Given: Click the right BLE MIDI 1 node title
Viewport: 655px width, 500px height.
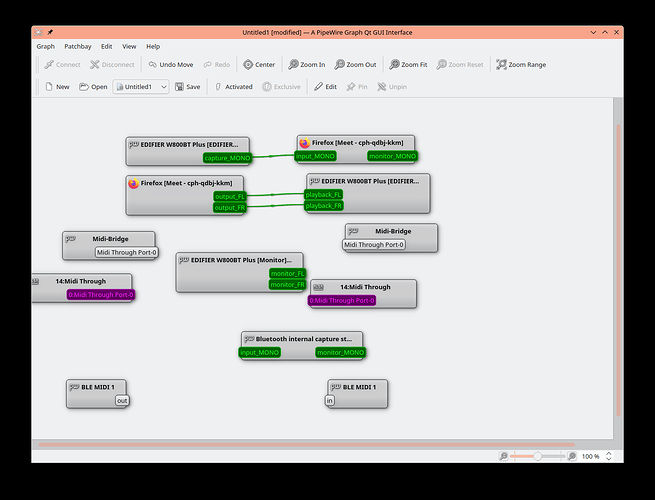Looking at the screenshot, I should coord(359,387).
